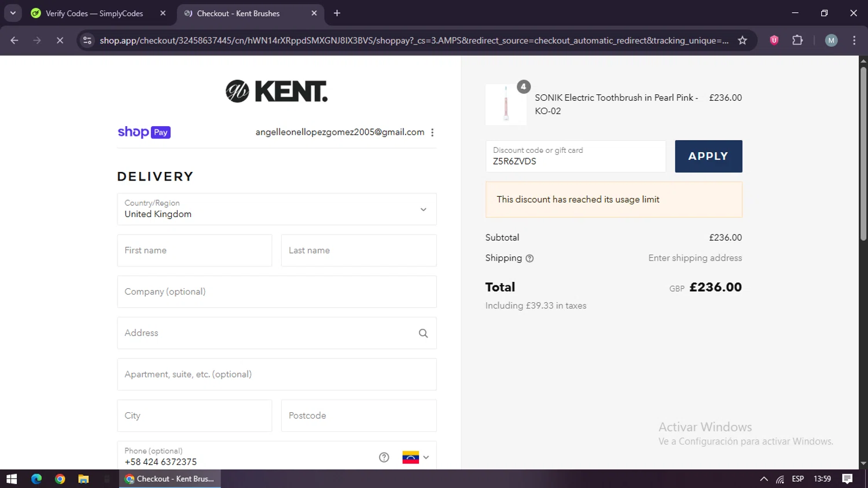
Task: Expand the Country/Region dropdown
Action: 277,209
